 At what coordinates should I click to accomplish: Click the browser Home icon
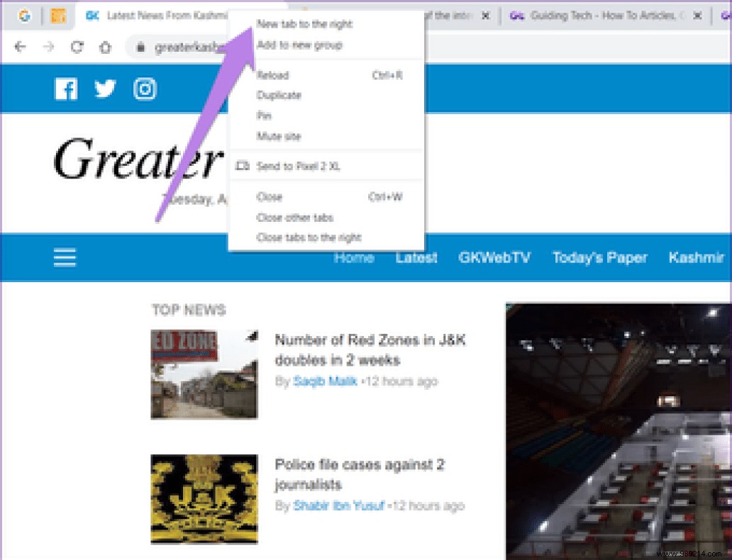click(x=105, y=45)
